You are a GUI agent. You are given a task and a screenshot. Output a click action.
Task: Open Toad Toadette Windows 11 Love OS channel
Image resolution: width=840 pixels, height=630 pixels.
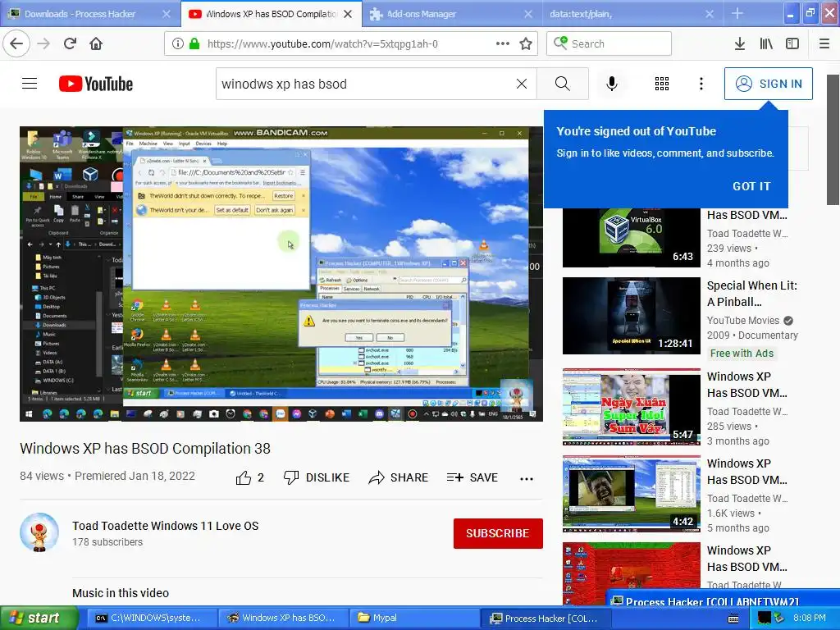(x=165, y=526)
